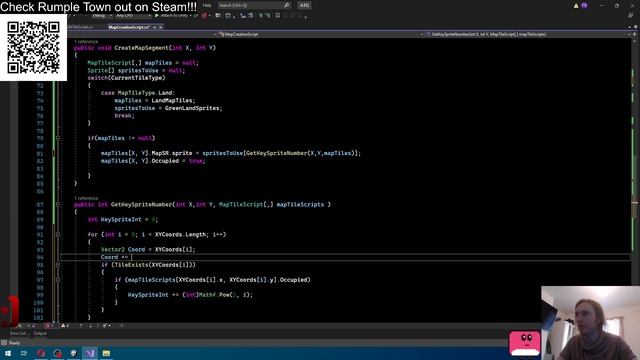640x360 pixels.
Task: Click the warnings triangle icon below editor
Action: pyautogui.click(x=64, y=326)
